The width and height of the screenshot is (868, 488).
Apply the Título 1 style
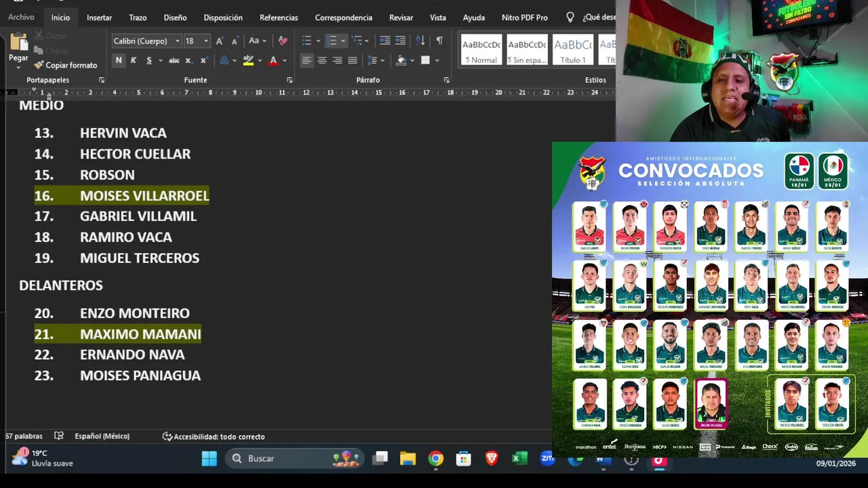(573, 49)
